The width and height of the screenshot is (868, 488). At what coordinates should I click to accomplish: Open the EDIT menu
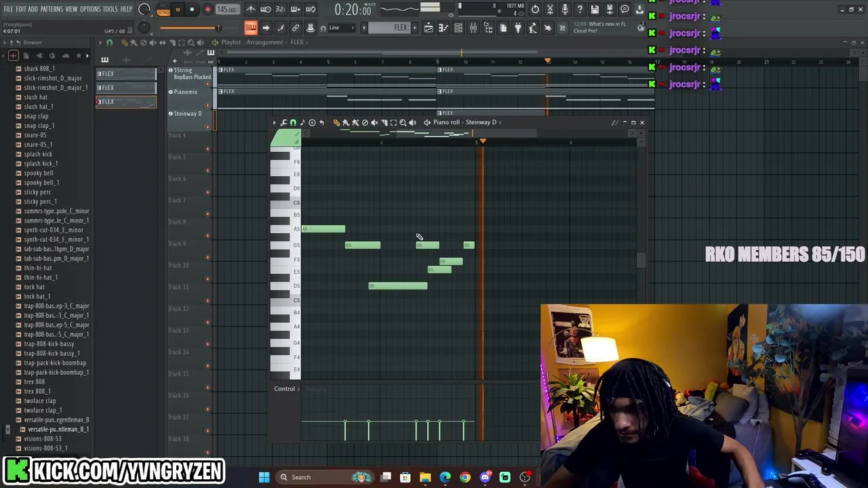click(x=21, y=9)
